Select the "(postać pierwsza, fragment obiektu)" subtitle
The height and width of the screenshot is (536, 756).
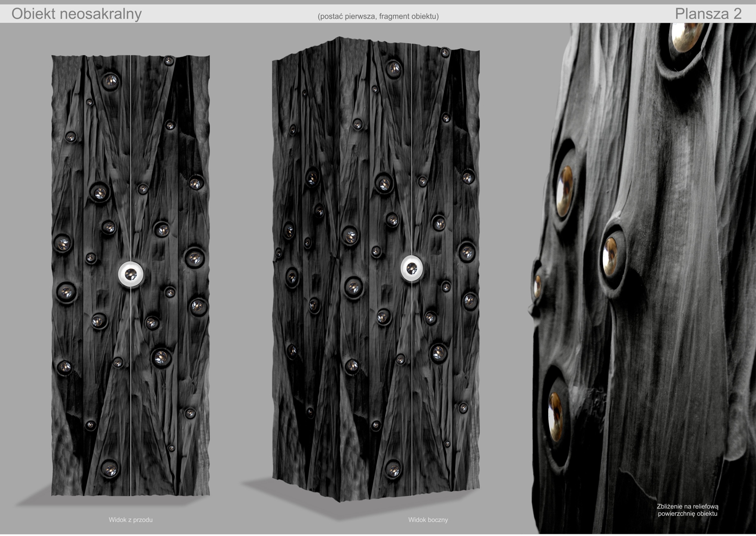coord(378,16)
